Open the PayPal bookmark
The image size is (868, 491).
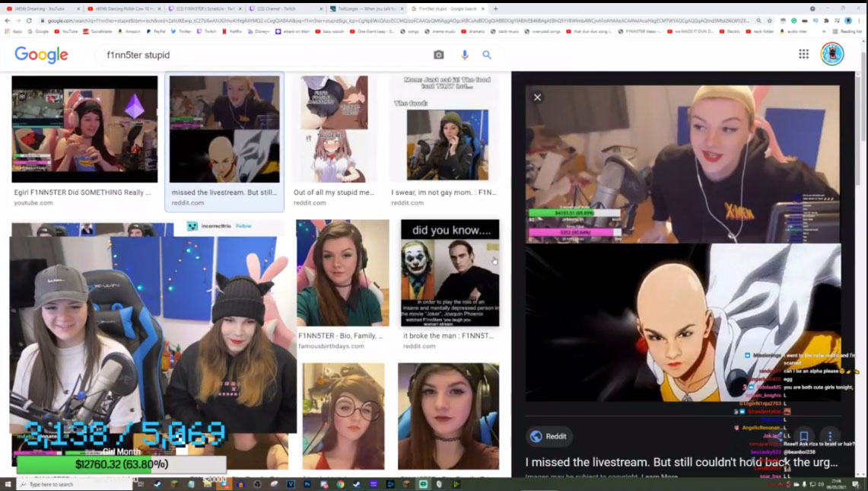(156, 31)
